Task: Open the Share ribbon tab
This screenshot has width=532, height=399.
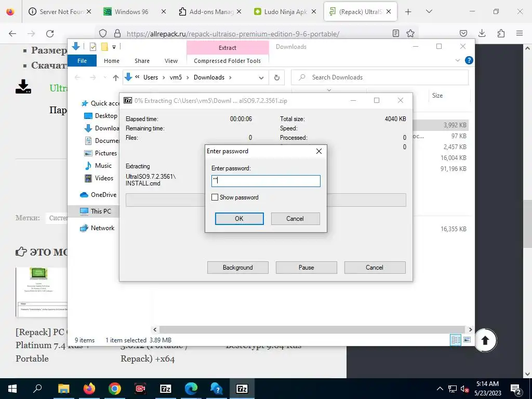Action: (142, 61)
